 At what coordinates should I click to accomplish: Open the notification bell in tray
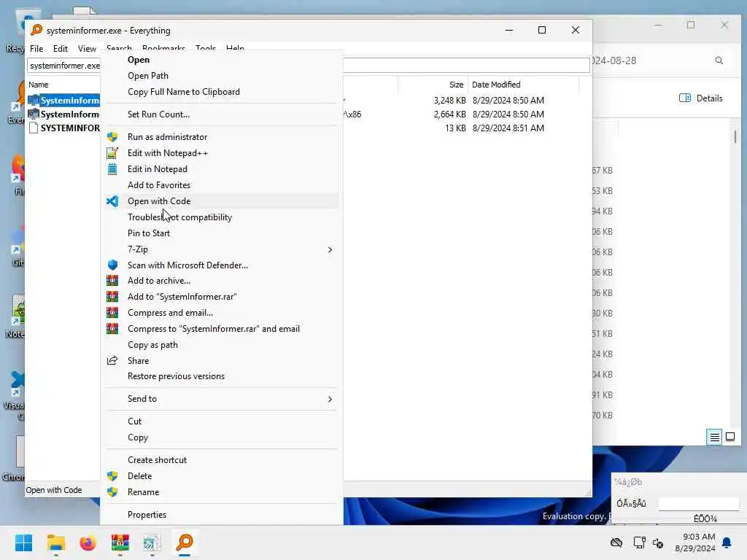point(727,542)
